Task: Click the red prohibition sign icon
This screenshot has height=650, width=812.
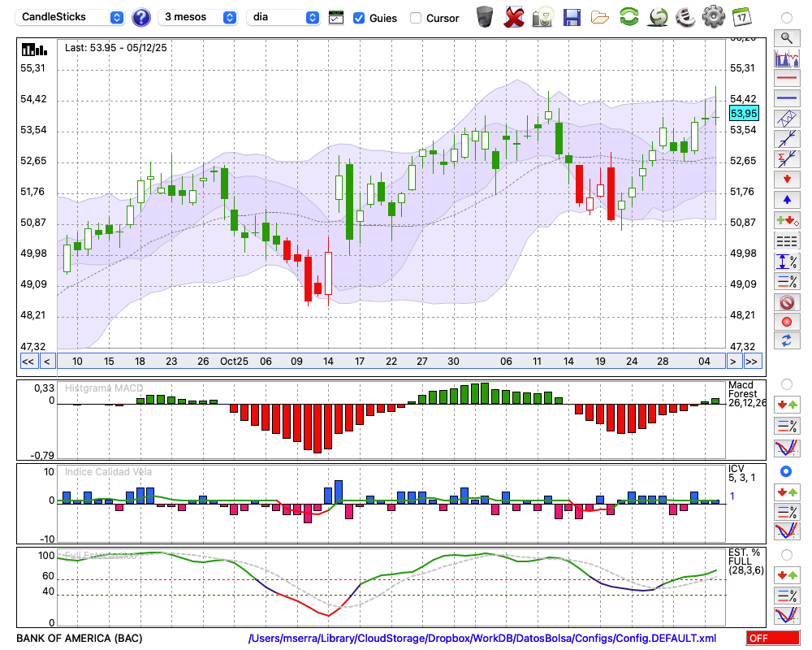Action: click(787, 301)
